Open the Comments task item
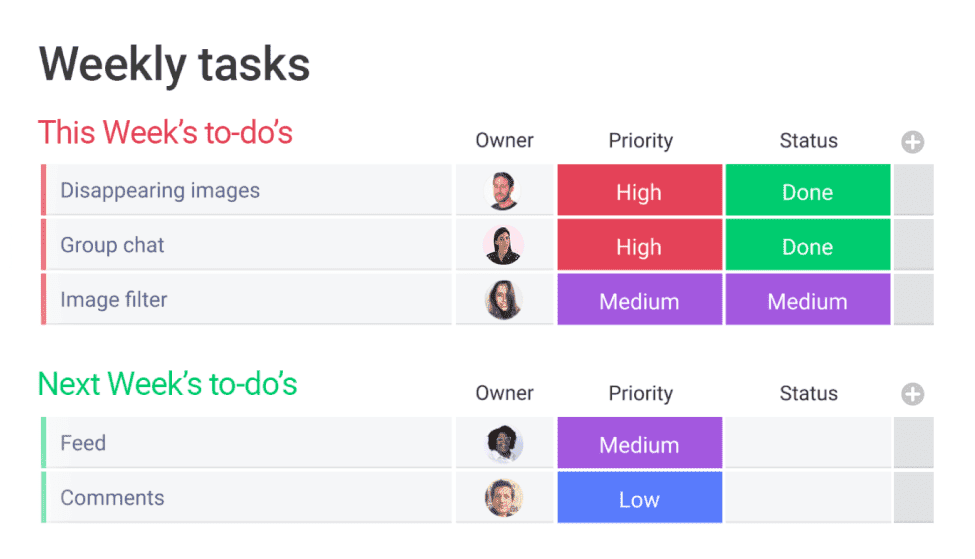The width and height of the screenshot is (975, 559). [x=246, y=497]
